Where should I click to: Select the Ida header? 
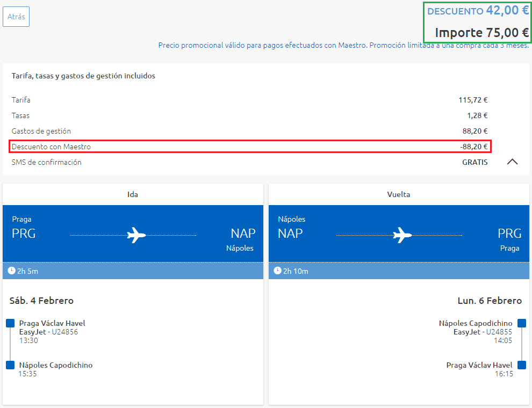coord(133,194)
